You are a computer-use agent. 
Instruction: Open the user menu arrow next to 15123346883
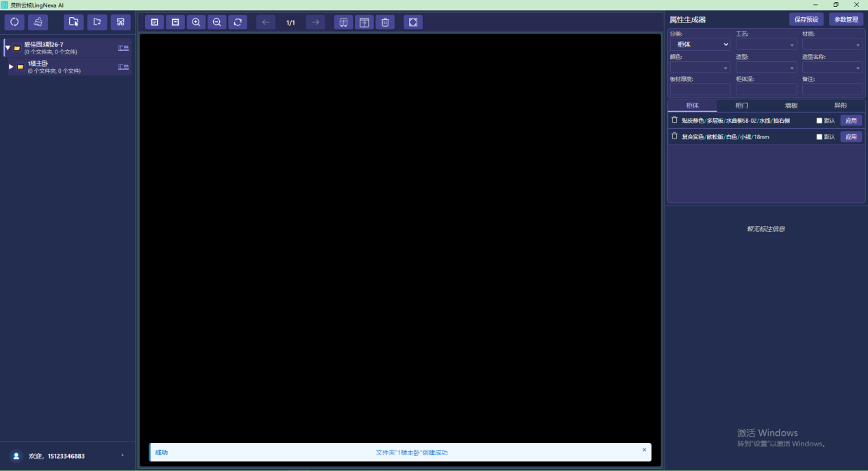123,456
